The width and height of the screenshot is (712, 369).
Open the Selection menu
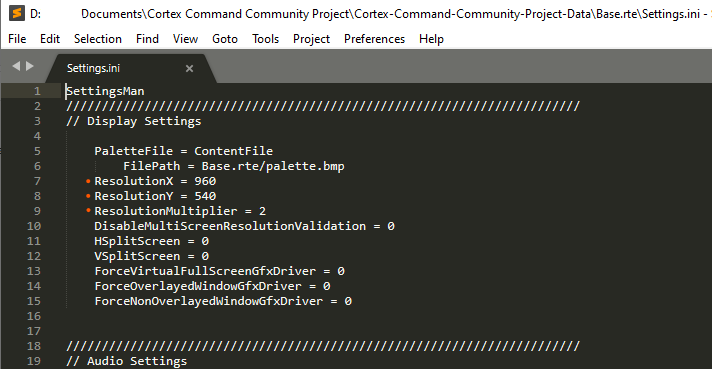coord(98,39)
